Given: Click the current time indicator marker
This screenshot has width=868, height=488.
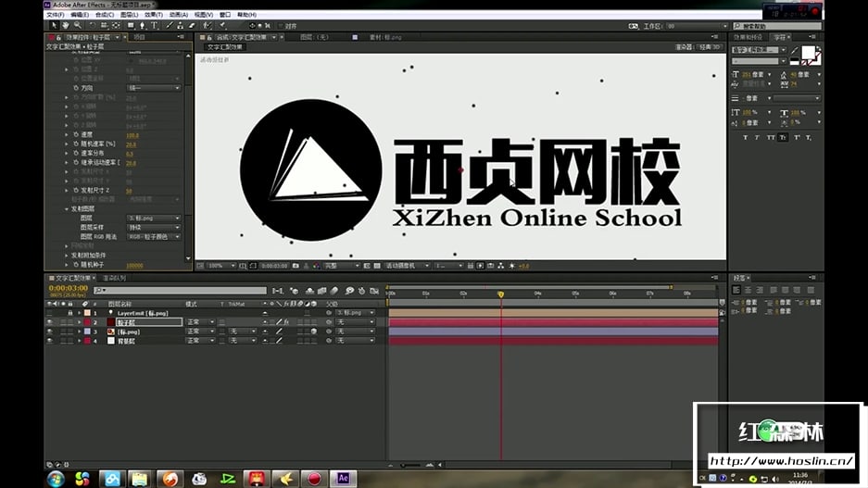Looking at the screenshot, I should pyautogui.click(x=500, y=294).
